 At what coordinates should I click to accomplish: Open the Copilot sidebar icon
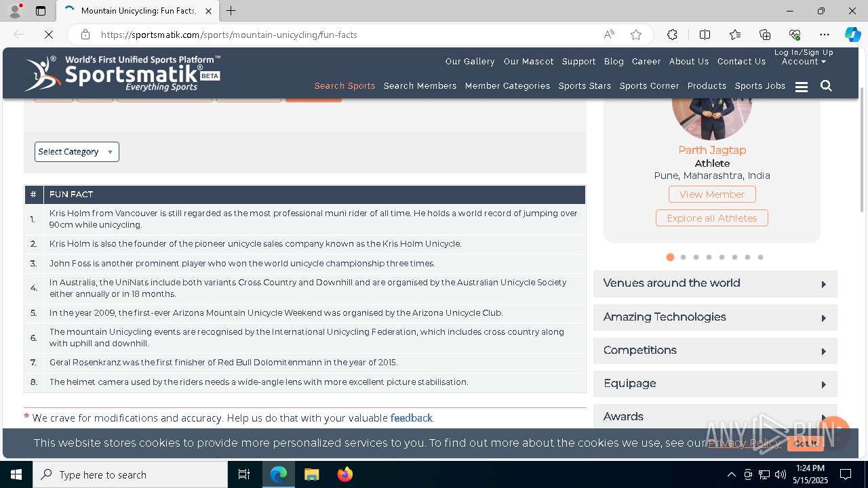[x=852, y=35]
